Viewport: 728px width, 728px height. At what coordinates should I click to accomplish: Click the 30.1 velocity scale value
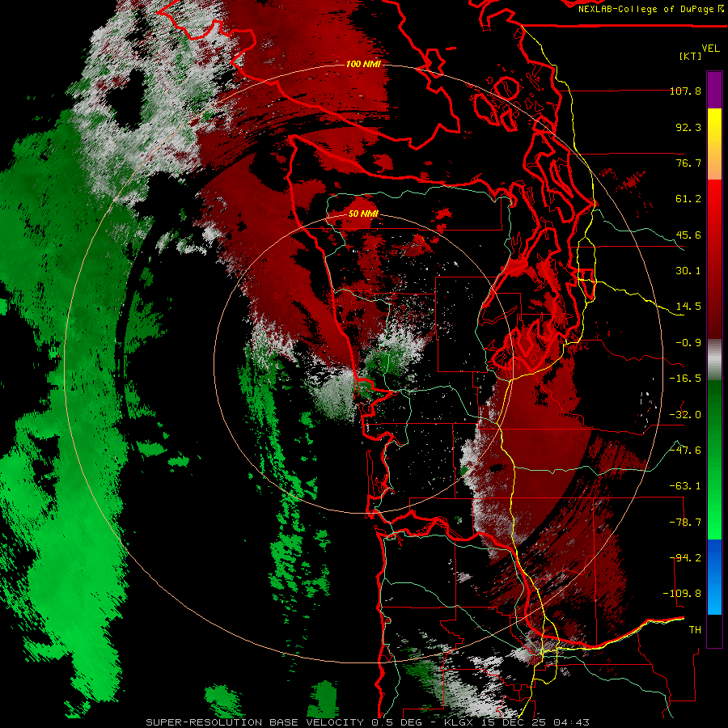(x=688, y=271)
